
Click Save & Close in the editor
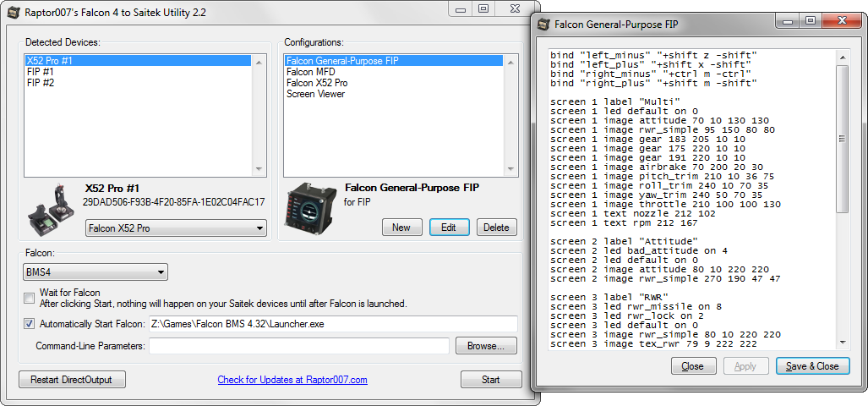[x=812, y=366]
